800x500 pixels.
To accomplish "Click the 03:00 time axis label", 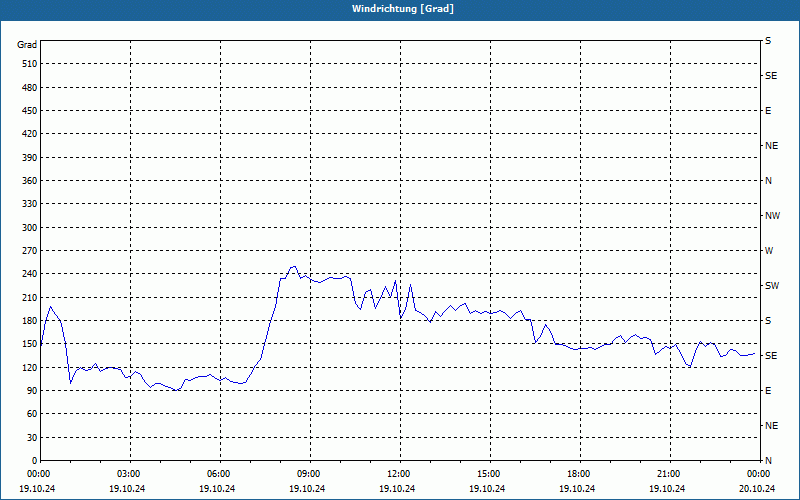I will coord(131,474).
